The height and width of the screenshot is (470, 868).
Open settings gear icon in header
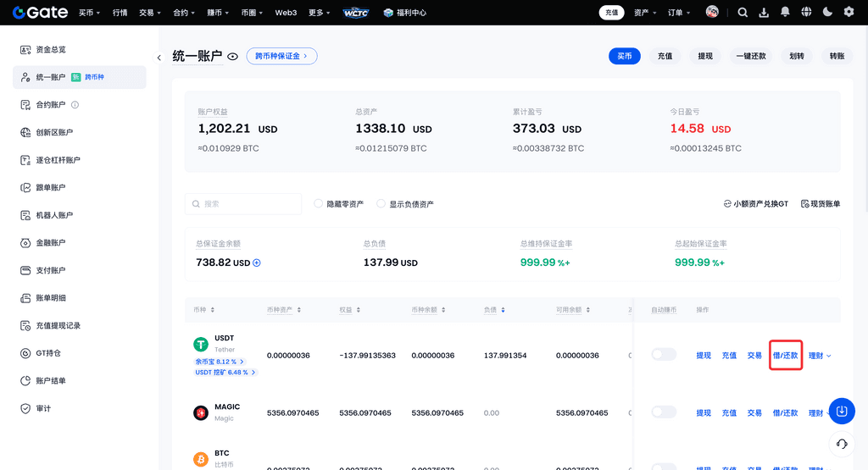(x=849, y=12)
